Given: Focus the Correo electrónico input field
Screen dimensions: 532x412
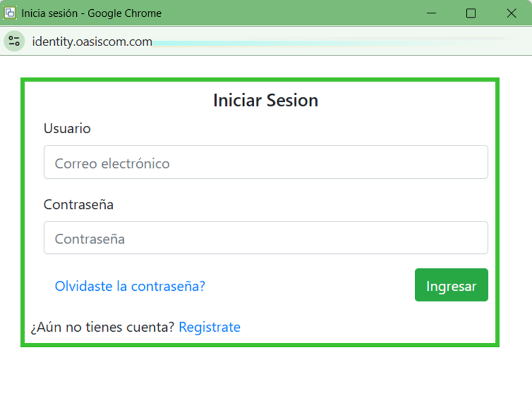Looking at the screenshot, I should coord(266,162).
